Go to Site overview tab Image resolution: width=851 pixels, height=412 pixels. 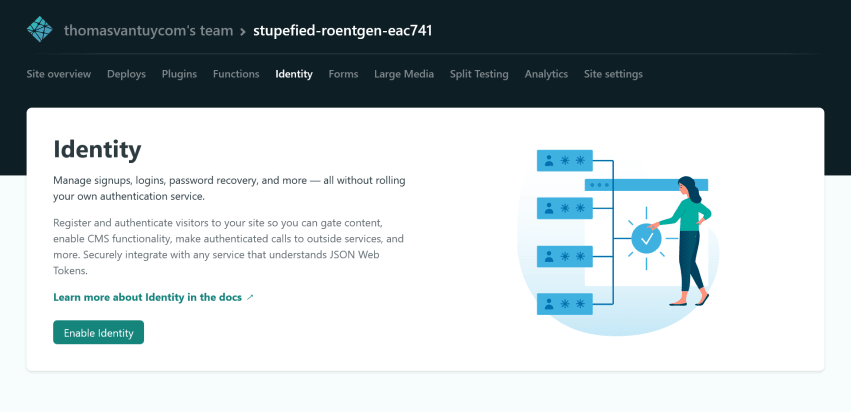click(59, 74)
